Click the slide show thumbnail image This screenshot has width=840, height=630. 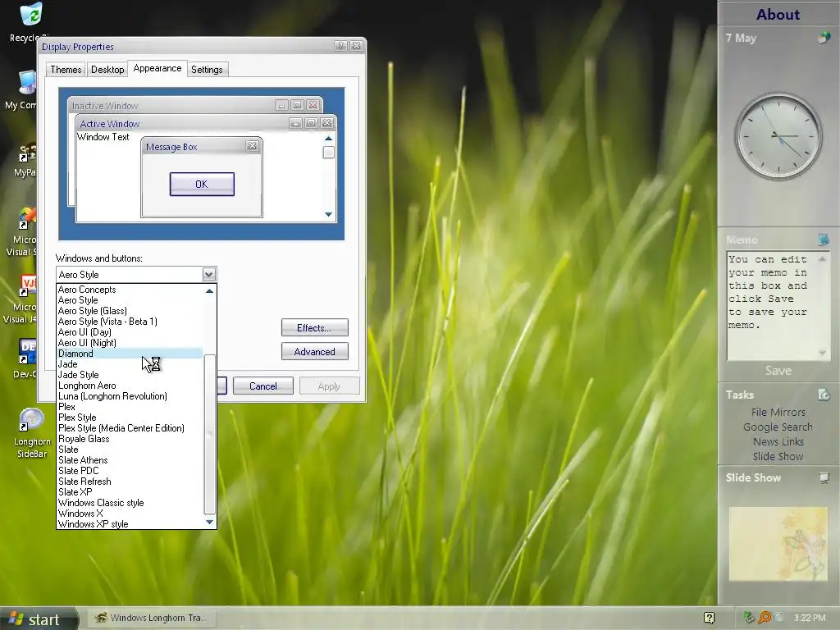pos(778,544)
